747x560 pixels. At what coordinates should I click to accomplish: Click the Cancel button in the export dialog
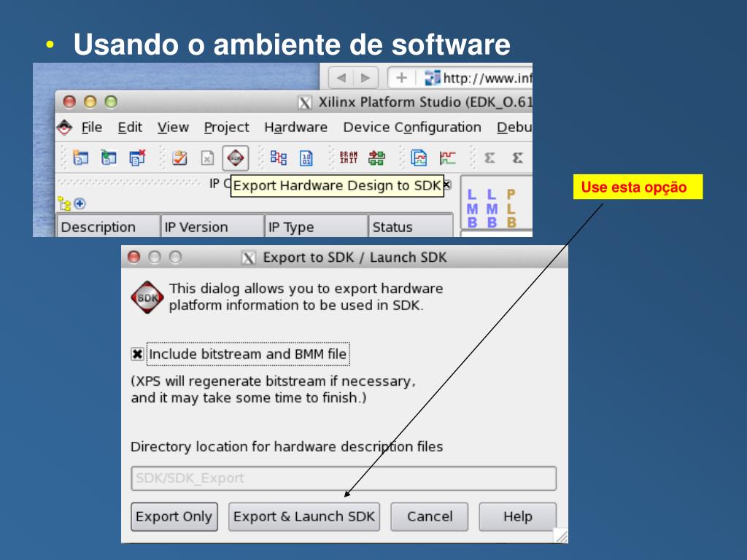(x=429, y=517)
